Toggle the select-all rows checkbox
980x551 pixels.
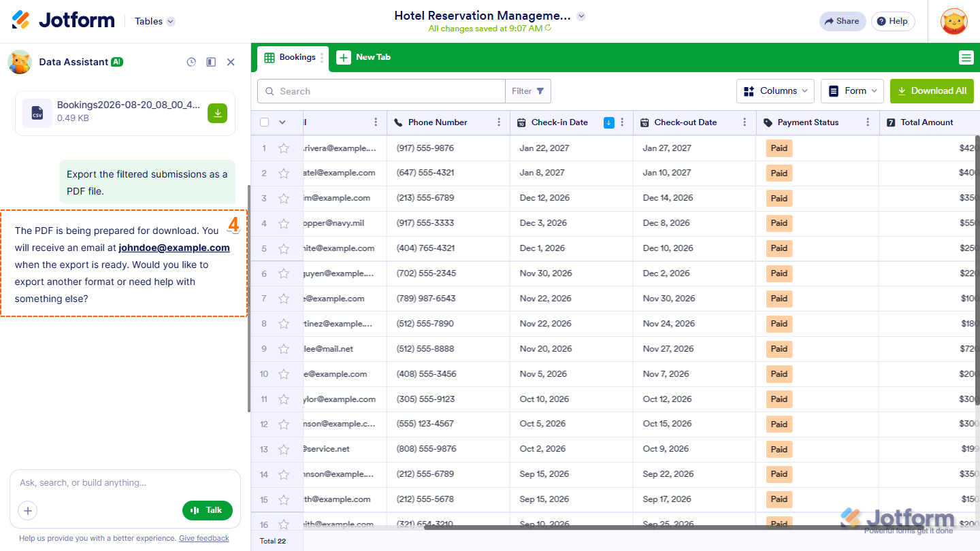[x=264, y=122]
